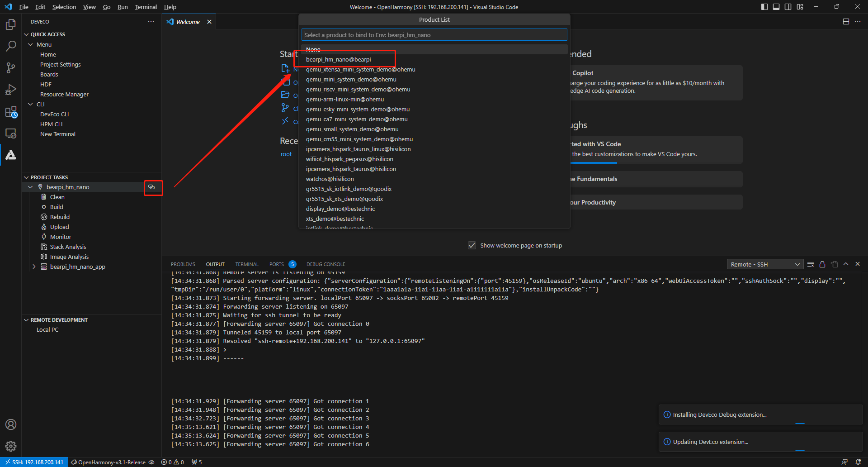
Task: Launch DevEco CLI
Action: click(55, 114)
